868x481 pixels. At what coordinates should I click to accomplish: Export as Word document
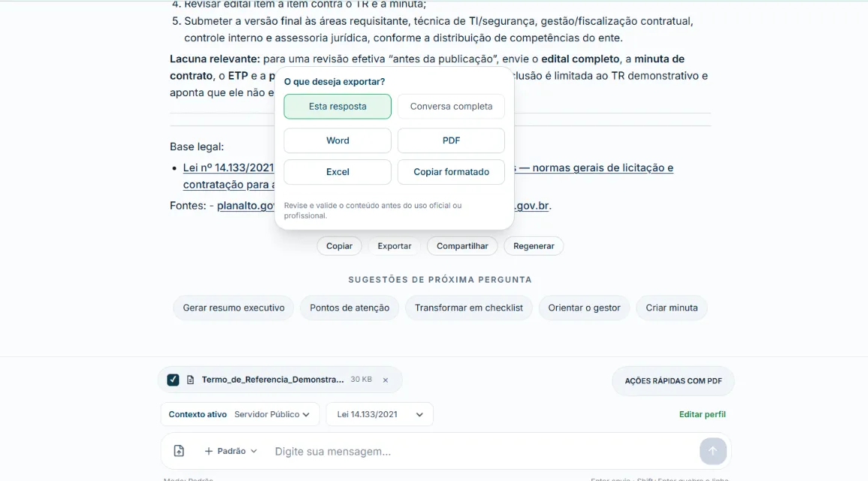[x=337, y=141]
